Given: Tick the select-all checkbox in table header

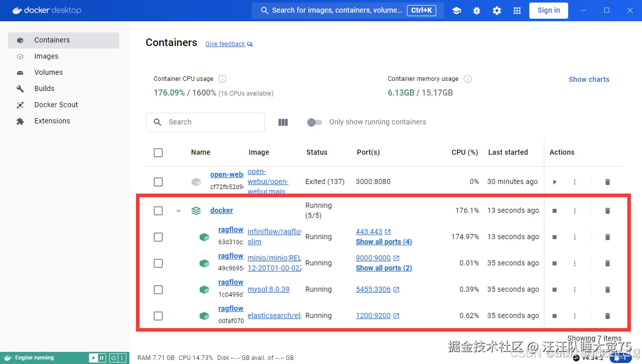Looking at the screenshot, I should coord(158,153).
